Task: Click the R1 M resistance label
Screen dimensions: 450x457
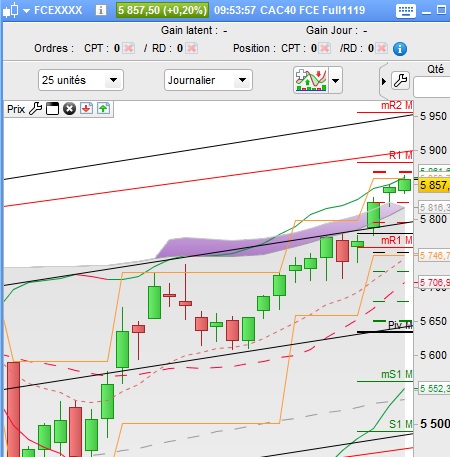Action: 401,155
